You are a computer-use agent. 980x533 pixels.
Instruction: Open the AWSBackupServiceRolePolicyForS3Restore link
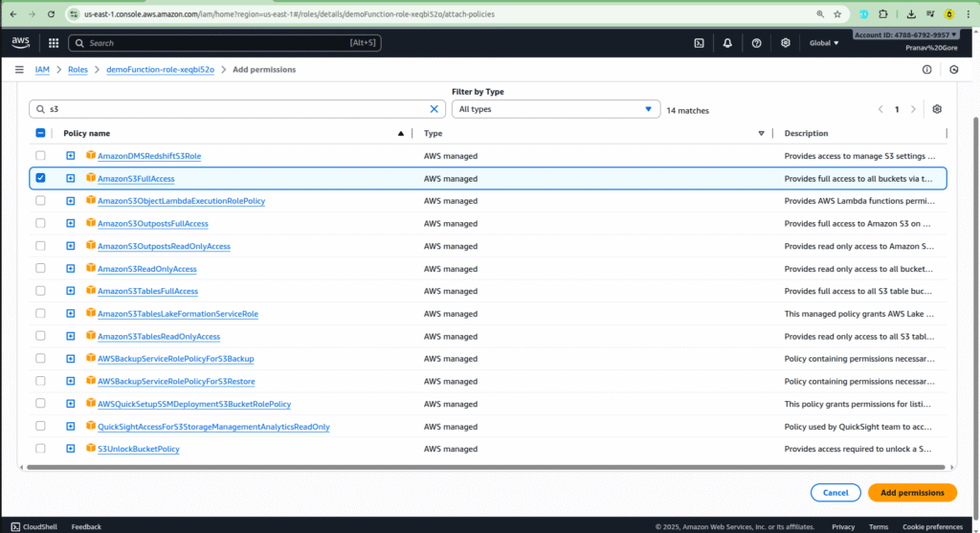[176, 381]
